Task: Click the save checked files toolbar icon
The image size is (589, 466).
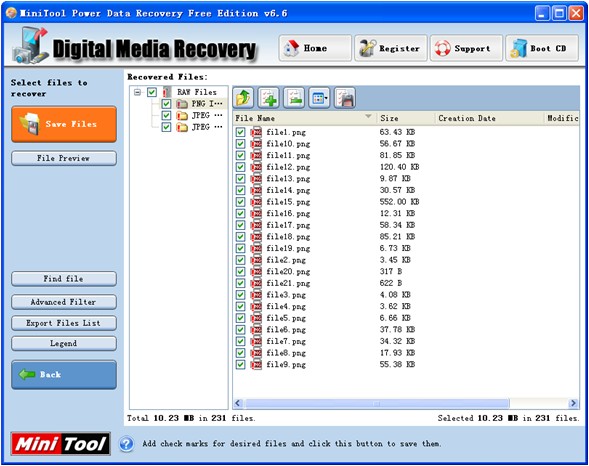Action: tap(345, 98)
